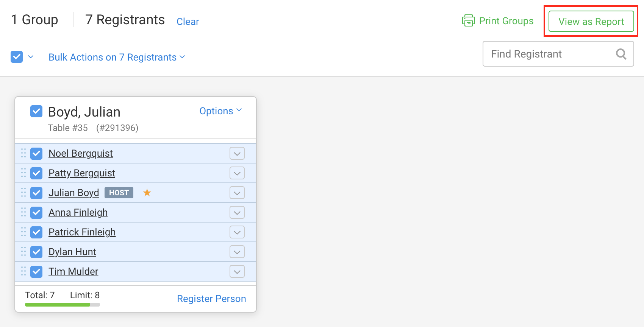Click the printer icon beside Print Groups
The height and width of the screenshot is (327, 644).
point(468,21)
